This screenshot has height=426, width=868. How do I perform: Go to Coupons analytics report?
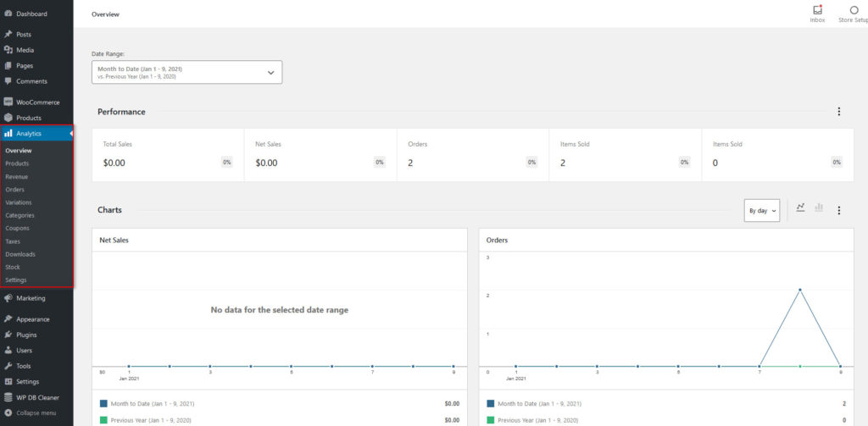17,228
